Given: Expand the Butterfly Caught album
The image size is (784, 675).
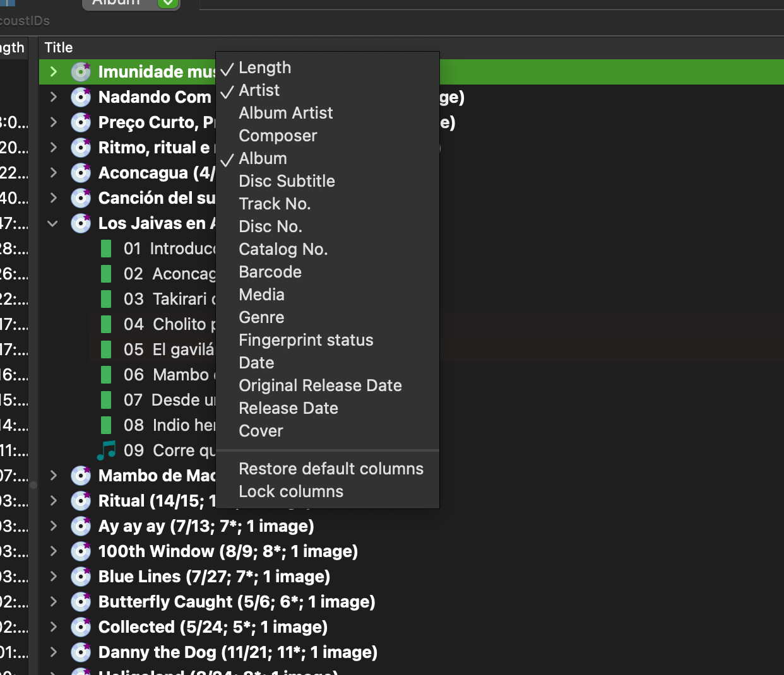Looking at the screenshot, I should click(x=53, y=602).
